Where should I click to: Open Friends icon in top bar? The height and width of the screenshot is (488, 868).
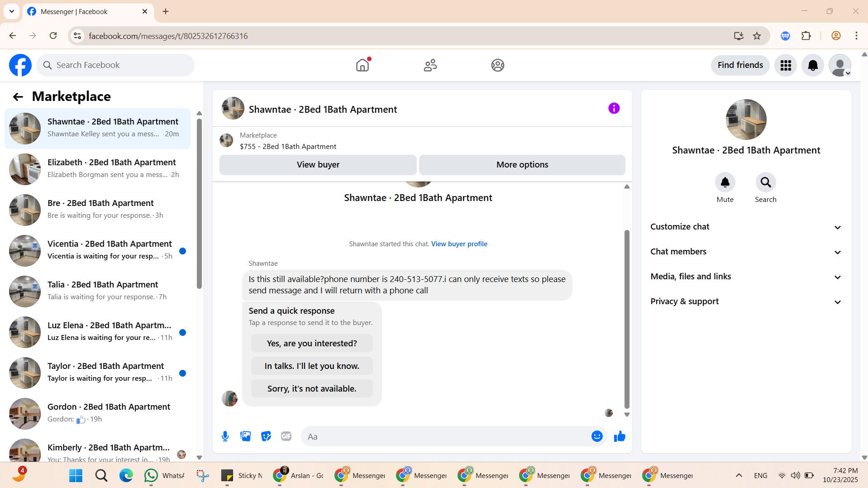[x=430, y=65]
